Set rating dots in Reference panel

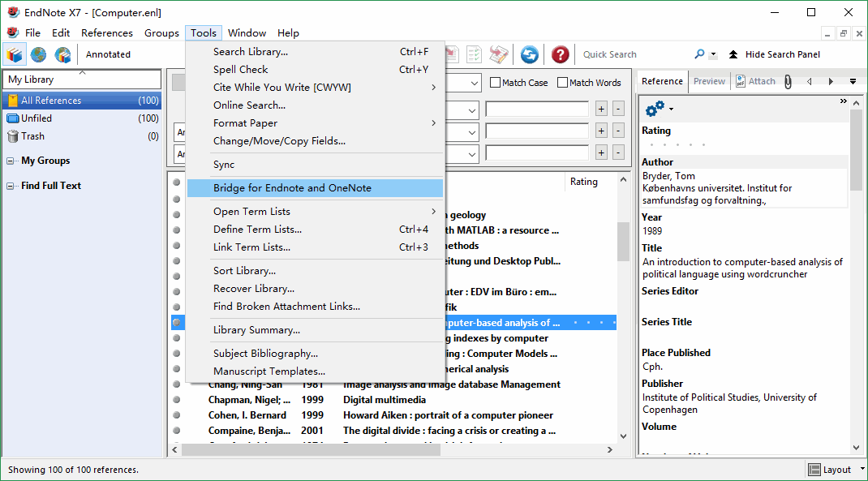coord(677,145)
